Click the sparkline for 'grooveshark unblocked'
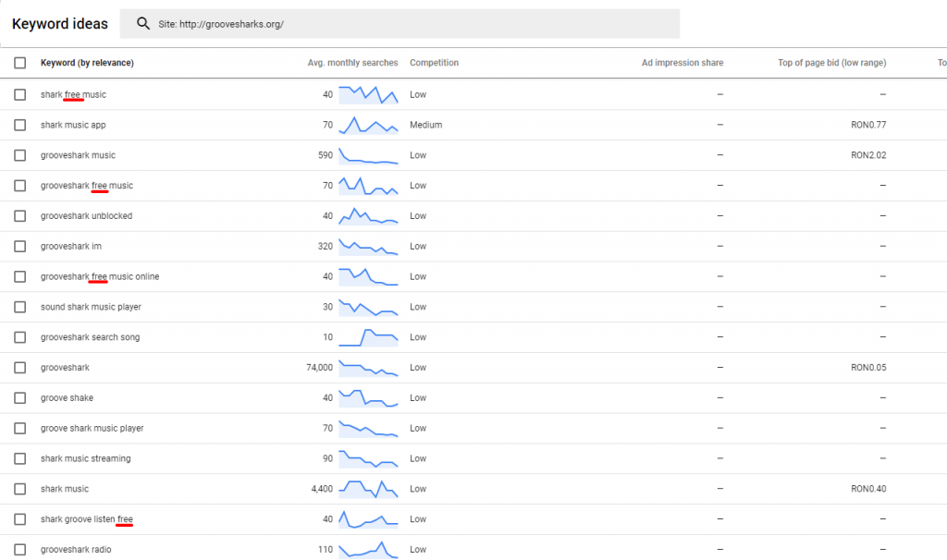Viewport: 947px width, 560px height. point(368,216)
